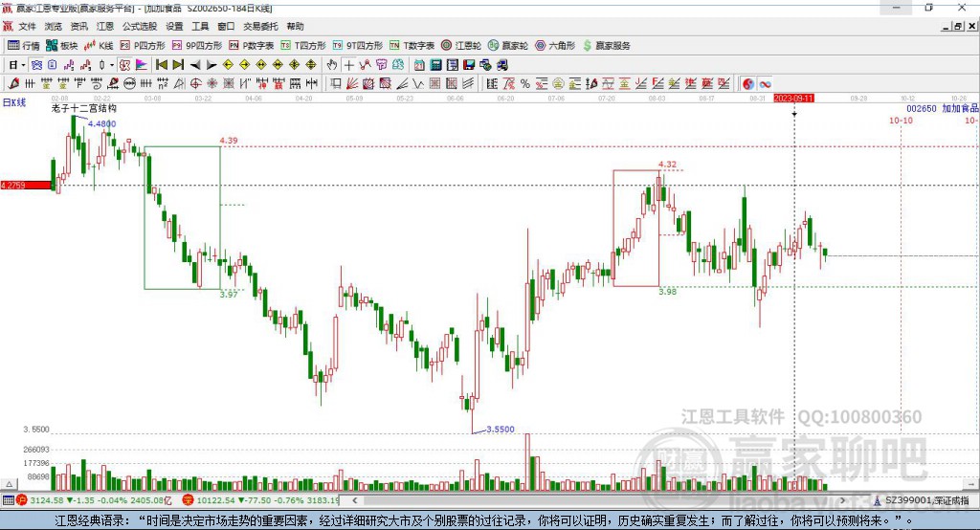The image size is (980, 530).
Task: Select the hand pan tool
Action: point(332,65)
